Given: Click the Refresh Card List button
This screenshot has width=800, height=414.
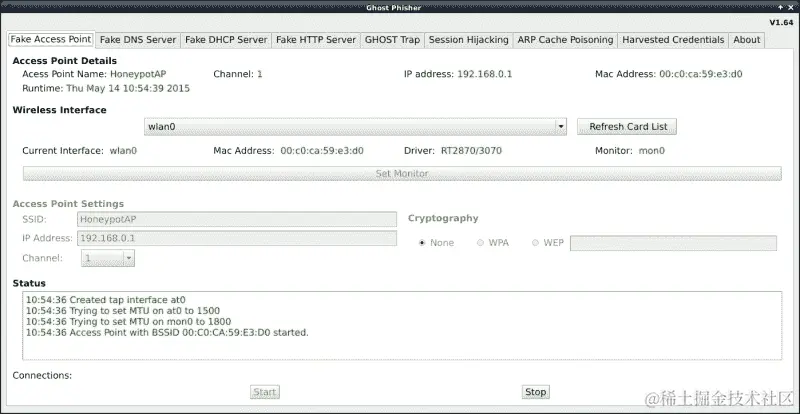Looking at the screenshot, I should (x=627, y=127).
